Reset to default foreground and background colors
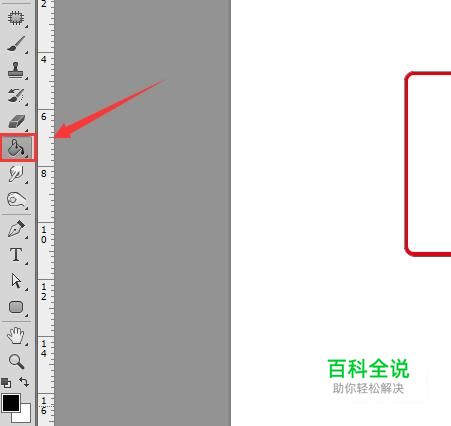 [6, 383]
